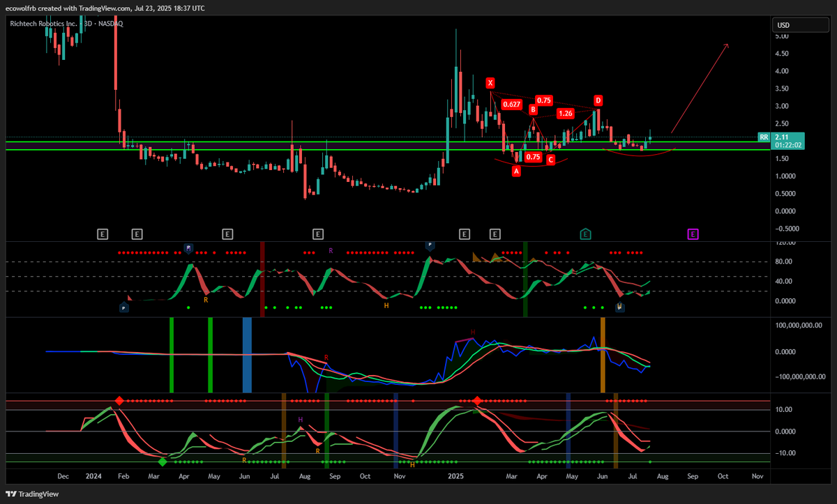837x504 pixels.
Task: Click the 3D interval in chart title
Action: coord(86,23)
